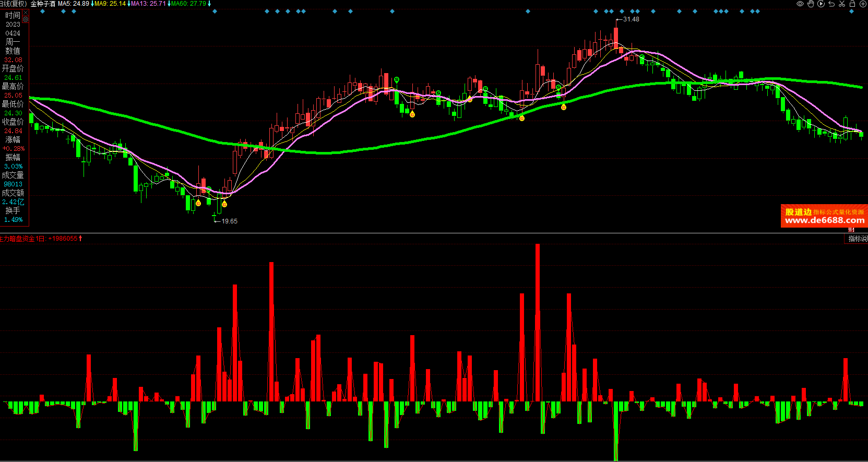Click the 19.65 low price marker
Image resolution: width=868 pixels, height=462 pixels.
[x=229, y=221]
